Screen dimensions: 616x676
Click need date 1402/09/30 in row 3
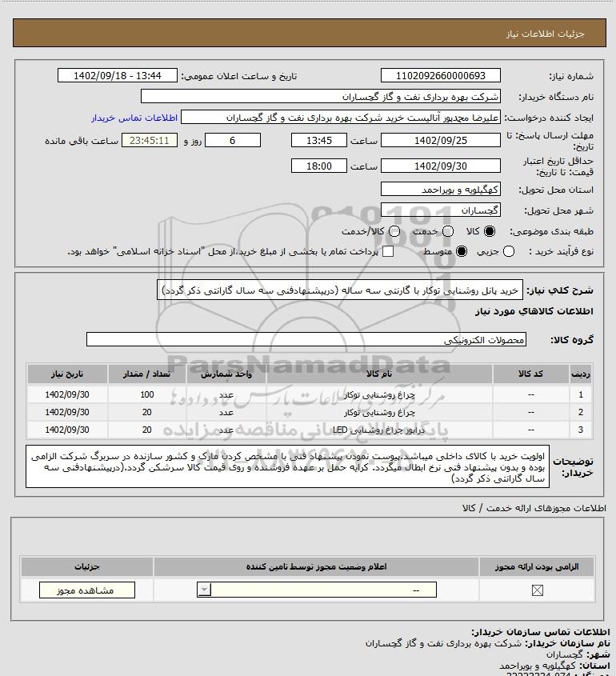(x=67, y=430)
